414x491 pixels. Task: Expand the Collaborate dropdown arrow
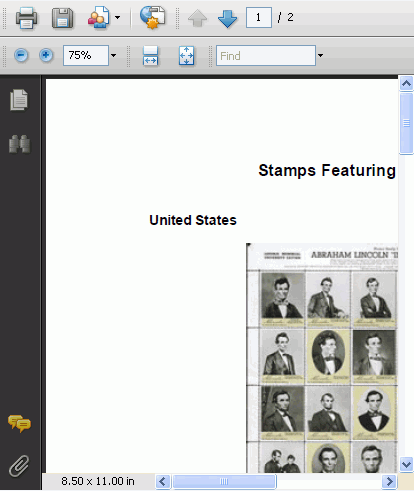[x=117, y=17]
